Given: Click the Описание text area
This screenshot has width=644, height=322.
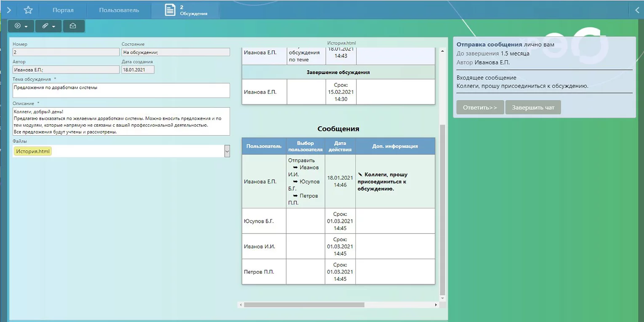Looking at the screenshot, I should pyautogui.click(x=121, y=121).
